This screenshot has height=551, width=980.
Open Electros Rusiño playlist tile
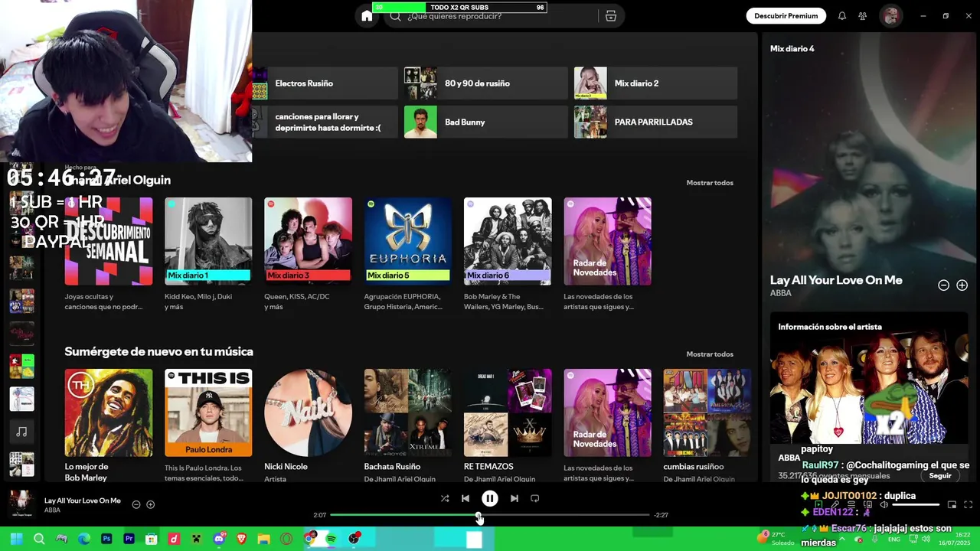325,83
